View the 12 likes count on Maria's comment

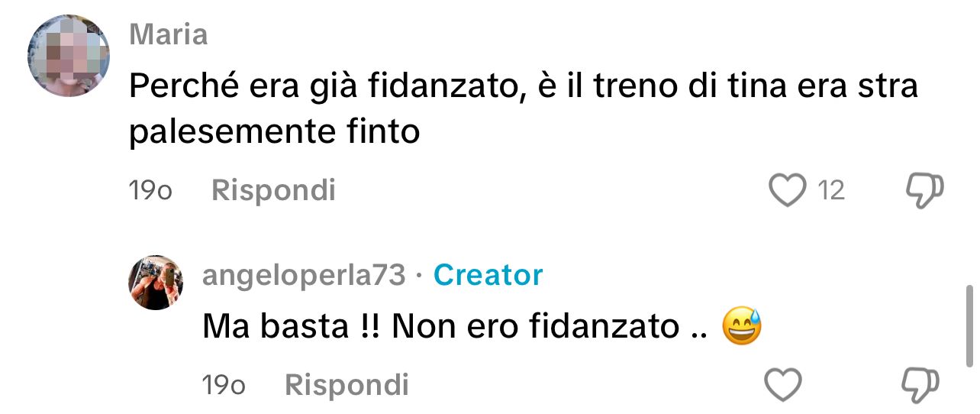[831, 190]
